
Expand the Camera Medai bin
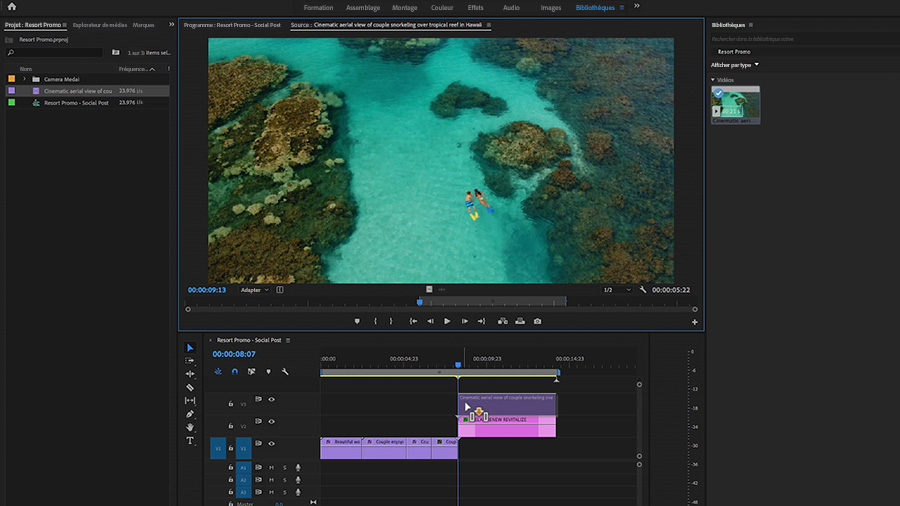tap(24, 79)
